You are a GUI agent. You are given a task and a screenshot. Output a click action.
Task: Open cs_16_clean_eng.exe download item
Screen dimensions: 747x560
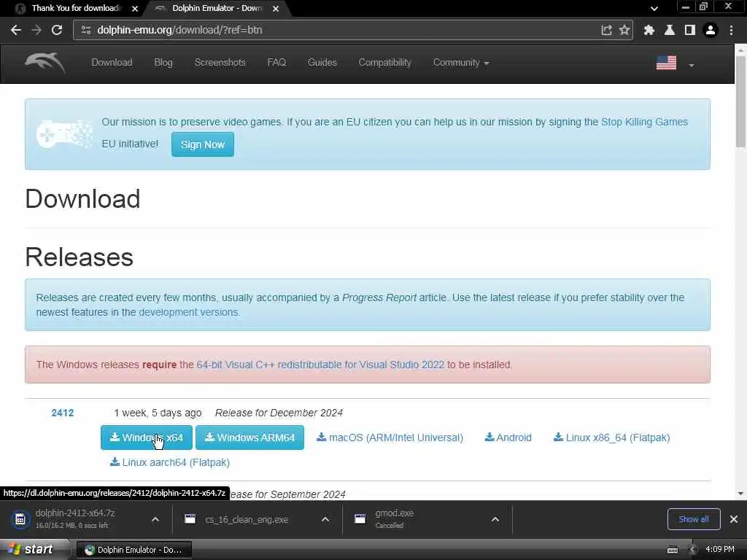[x=245, y=519]
